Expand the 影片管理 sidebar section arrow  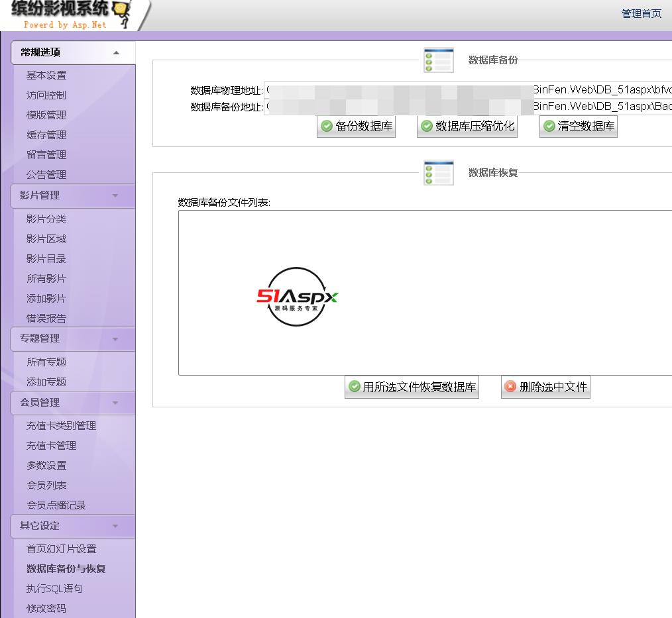coord(115,196)
